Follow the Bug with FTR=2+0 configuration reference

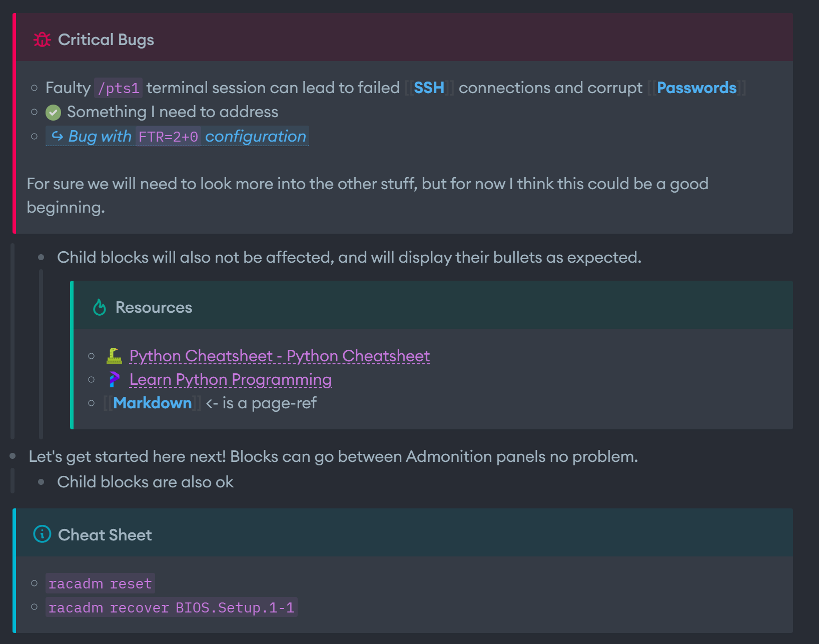click(x=255, y=136)
